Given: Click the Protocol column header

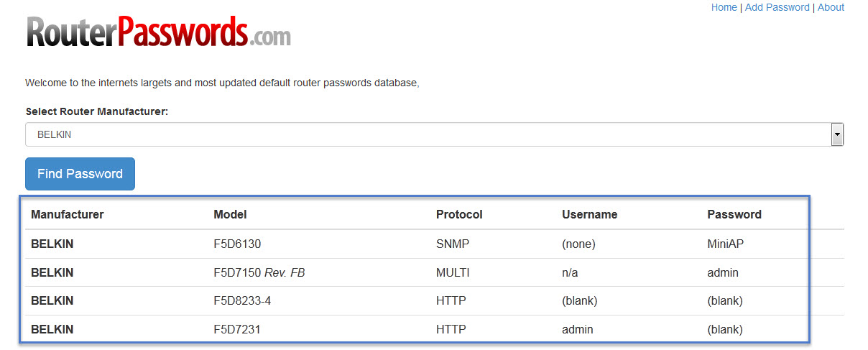Looking at the screenshot, I should point(459,214).
